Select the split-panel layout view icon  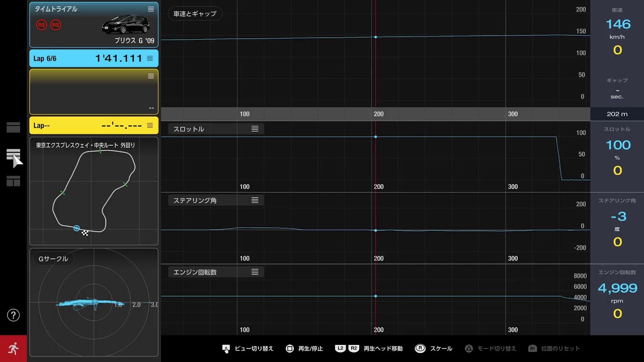coord(14,182)
